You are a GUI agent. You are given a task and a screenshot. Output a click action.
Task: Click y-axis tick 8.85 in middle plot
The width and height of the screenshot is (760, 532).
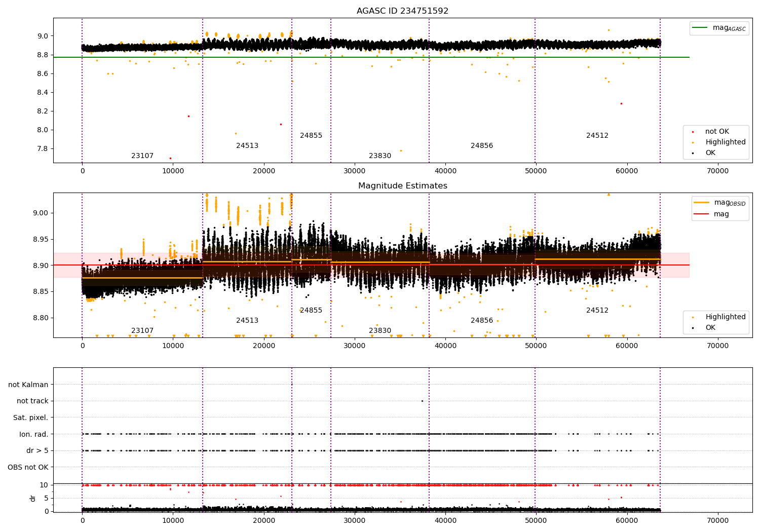pyautogui.click(x=40, y=292)
